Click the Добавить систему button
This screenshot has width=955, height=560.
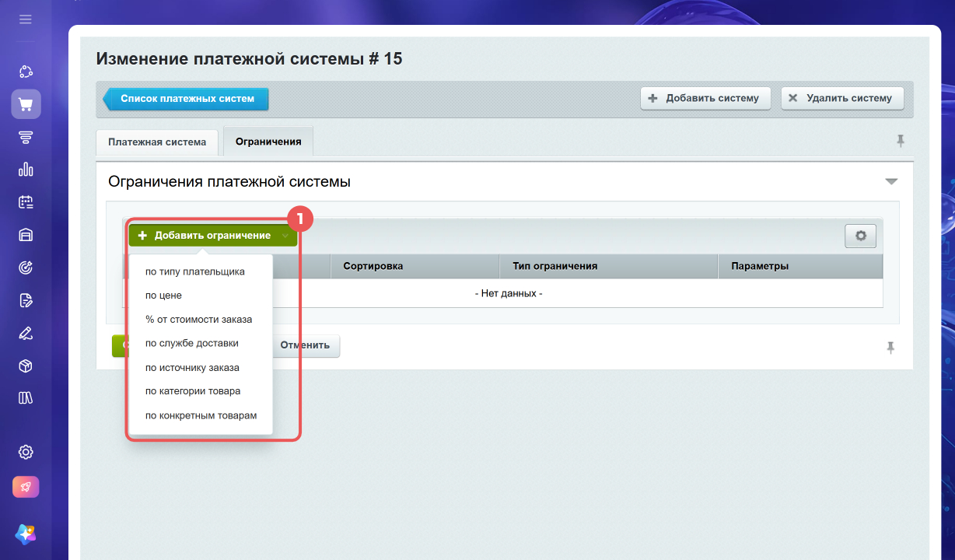(x=705, y=99)
